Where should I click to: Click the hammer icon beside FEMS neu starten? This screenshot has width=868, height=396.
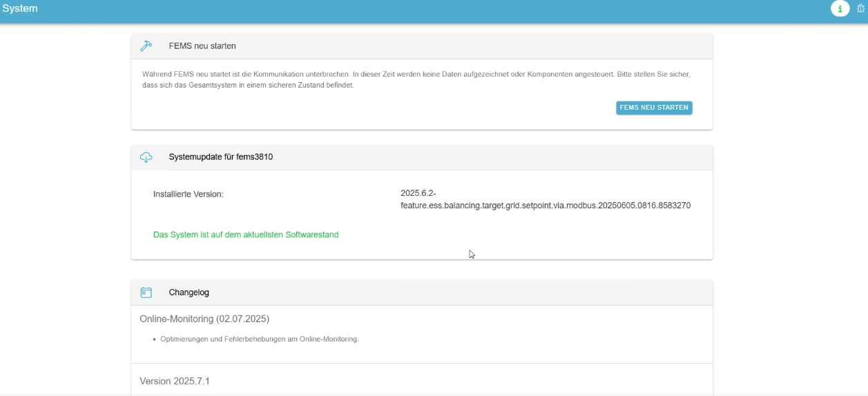pos(146,46)
